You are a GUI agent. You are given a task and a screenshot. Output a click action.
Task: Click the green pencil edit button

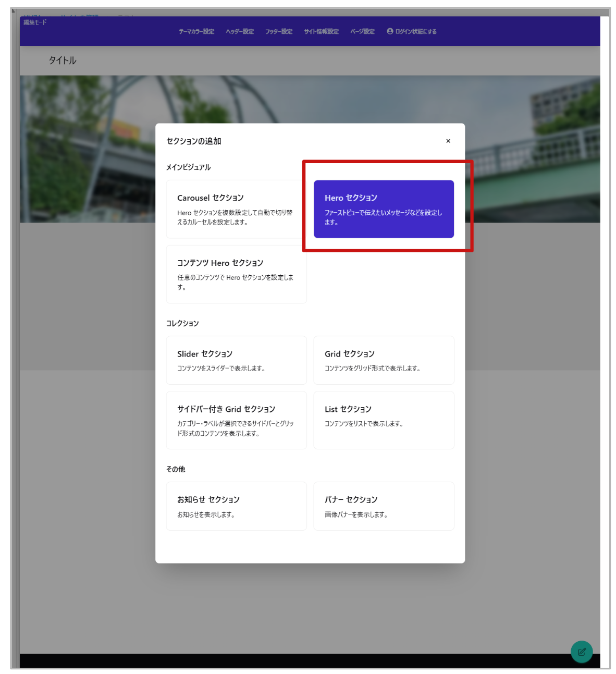(581, 651)
